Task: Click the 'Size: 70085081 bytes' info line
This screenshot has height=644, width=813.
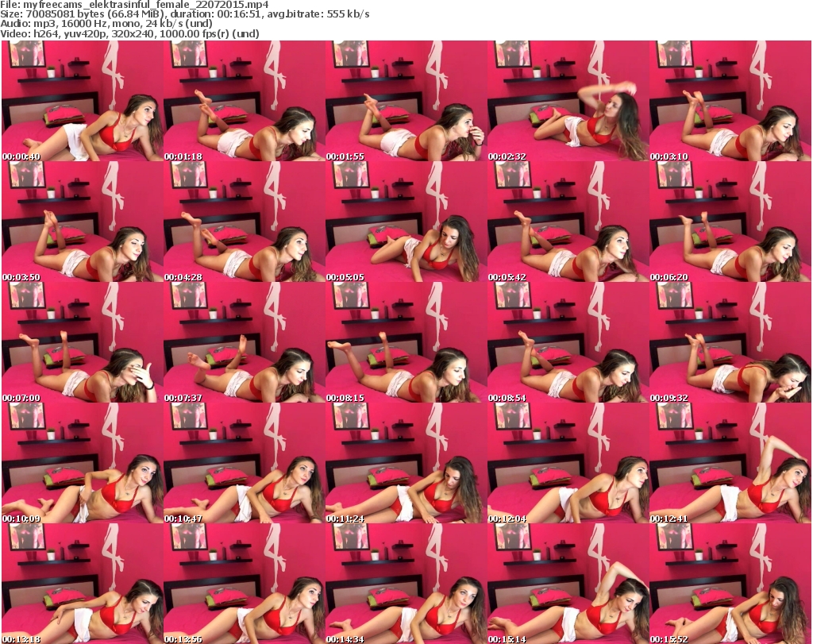Action: coord(184,14)
